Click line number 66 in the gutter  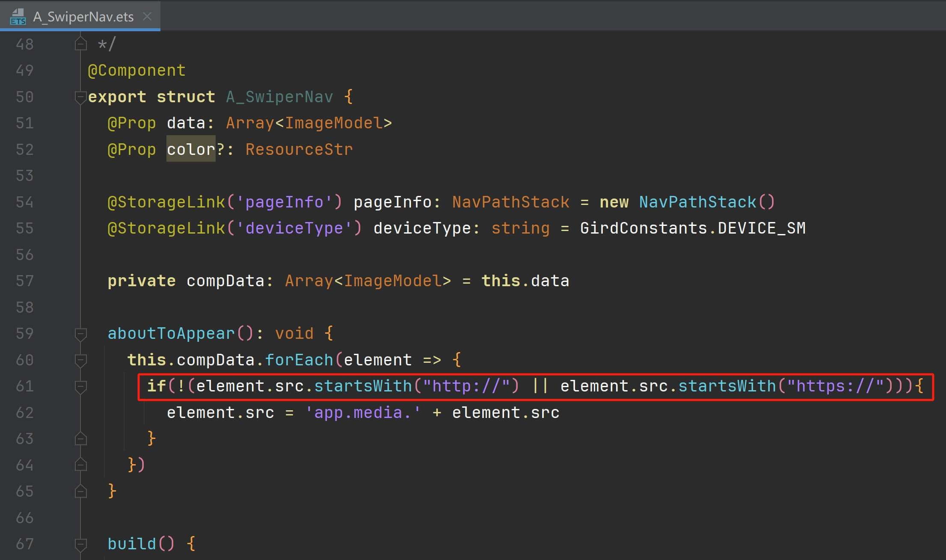pos(24,518)
